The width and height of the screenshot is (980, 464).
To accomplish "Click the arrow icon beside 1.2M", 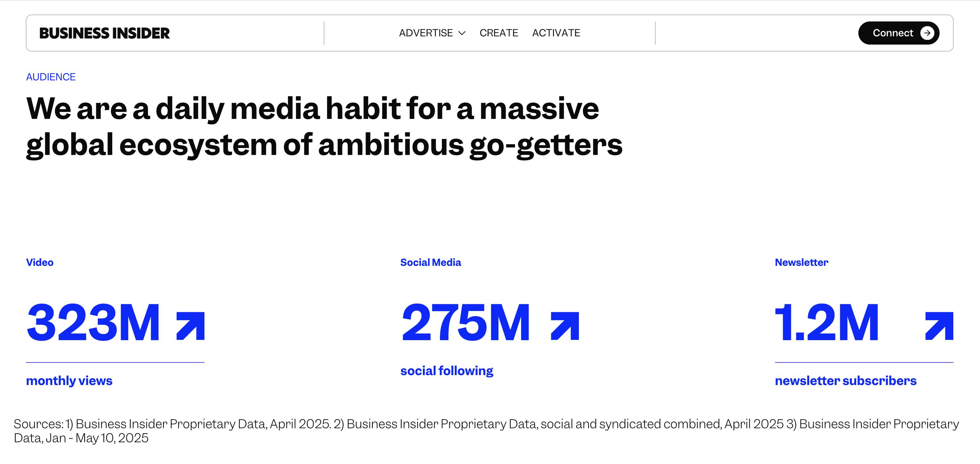I will (939, 326).
